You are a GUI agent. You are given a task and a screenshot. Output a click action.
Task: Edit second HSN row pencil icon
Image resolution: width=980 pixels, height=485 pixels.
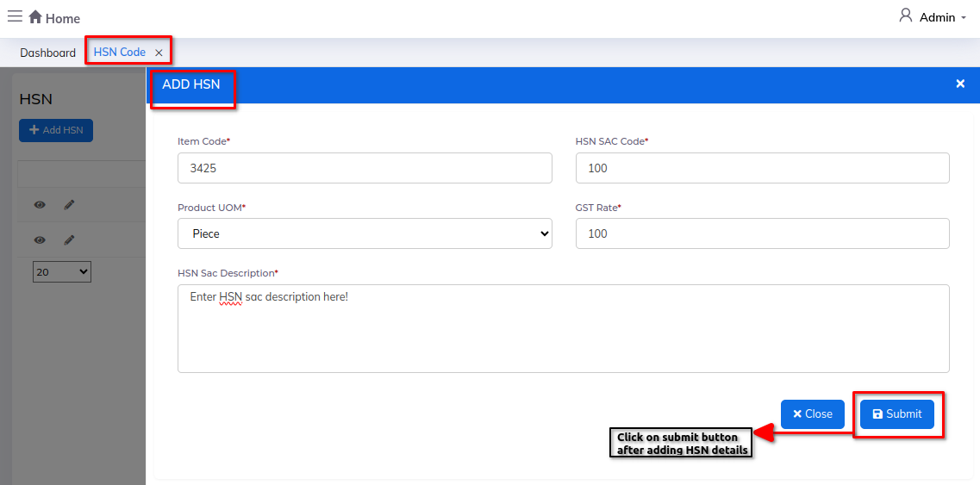(x=69, y=239)
